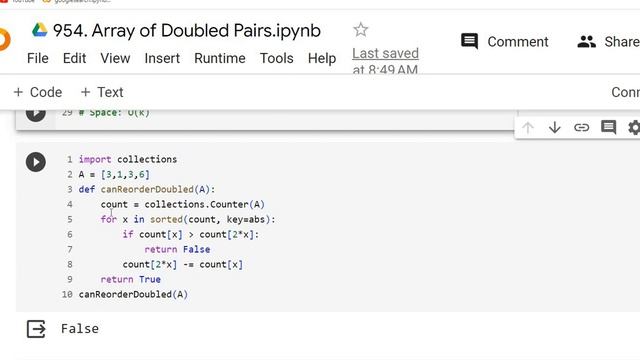Click the 'def canReorderDoubled(A):' line
Screen dimensions: 640x360
(147, 189)
